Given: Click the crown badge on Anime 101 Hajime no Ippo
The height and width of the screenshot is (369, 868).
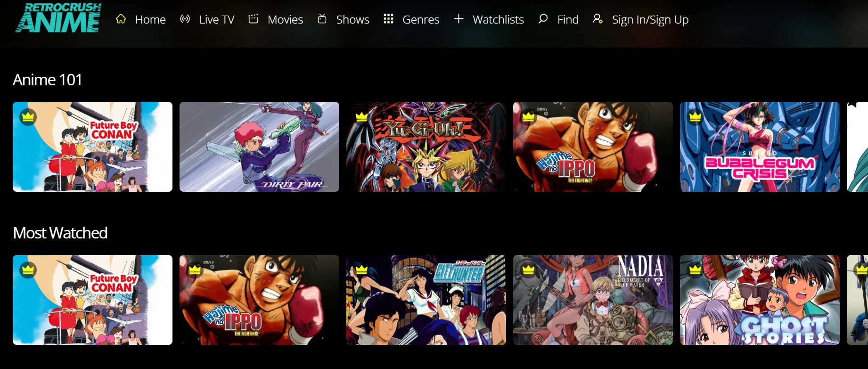Looking at the screenshot, I should pyautogui.click(x=529, y=117).
